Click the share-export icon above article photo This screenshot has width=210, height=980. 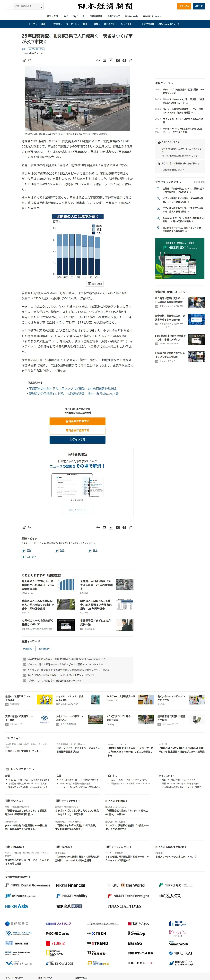pos(131,60)
